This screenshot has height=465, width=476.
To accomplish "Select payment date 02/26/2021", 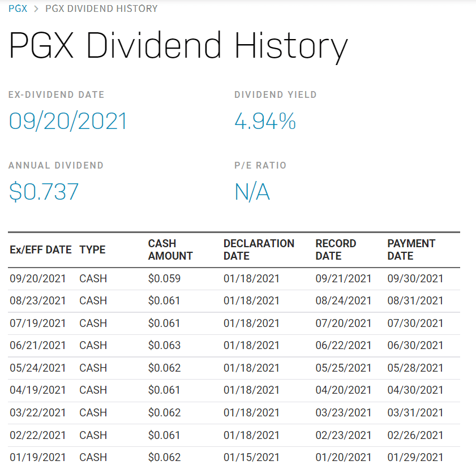I will [x=415, y=435].
